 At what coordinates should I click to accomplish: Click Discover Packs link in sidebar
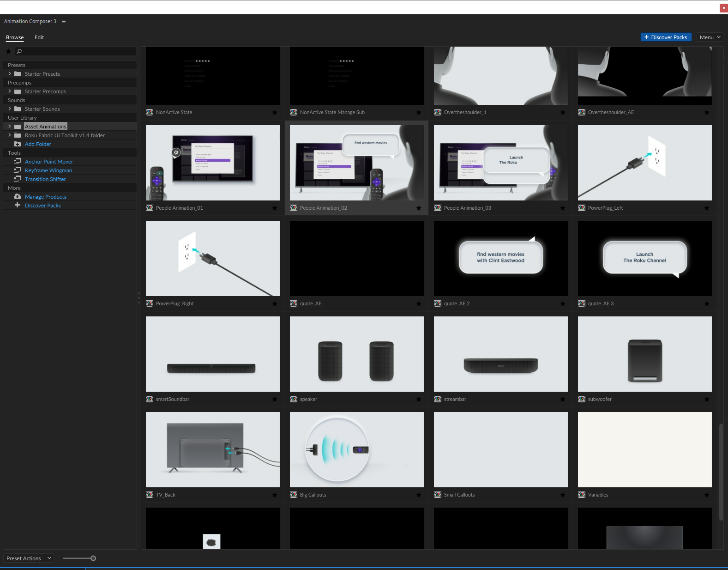pos(43,206)
